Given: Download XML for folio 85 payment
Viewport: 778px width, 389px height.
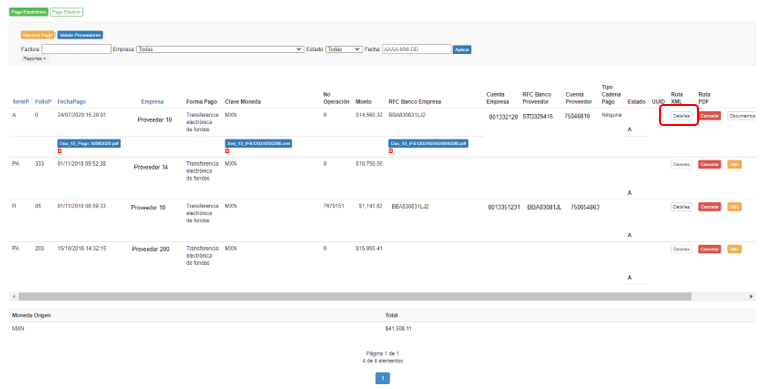Looking at the screenshot, I should click(x=734, y=207).
